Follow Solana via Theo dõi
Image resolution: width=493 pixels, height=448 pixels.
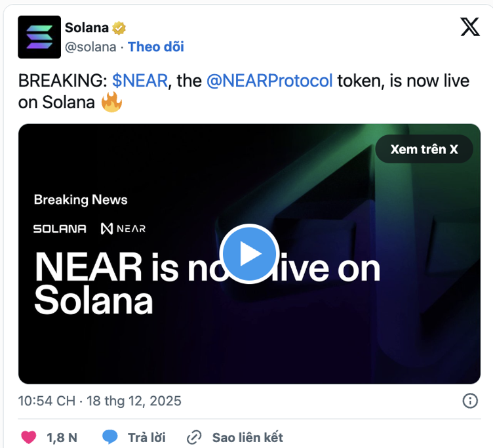pos(156,47)
